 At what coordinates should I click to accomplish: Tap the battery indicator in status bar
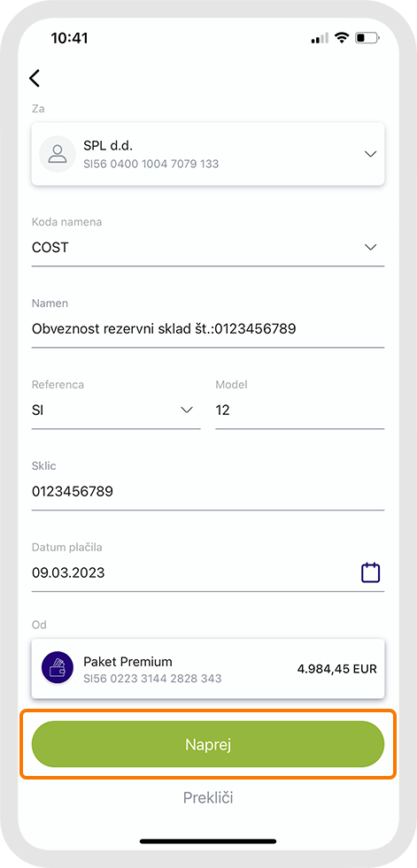367,38
